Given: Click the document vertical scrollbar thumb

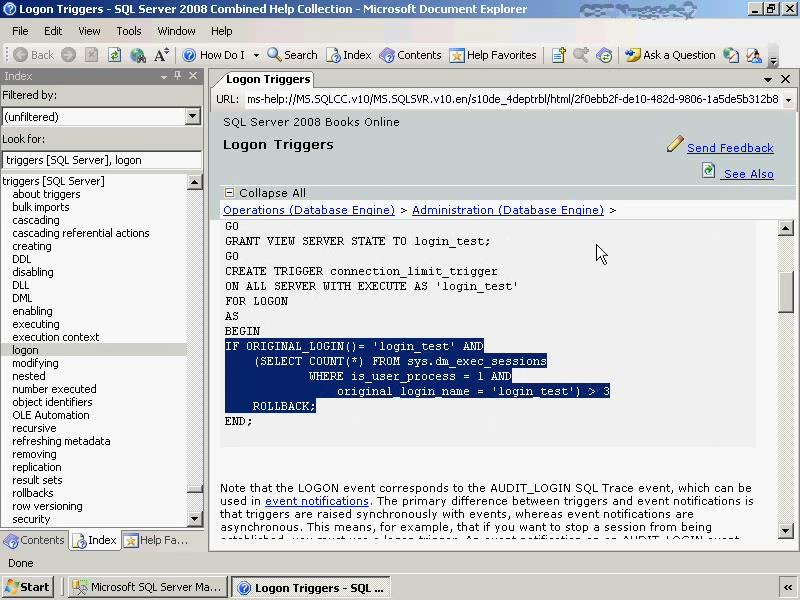Looking at the screenshot, I should (785, 292).
